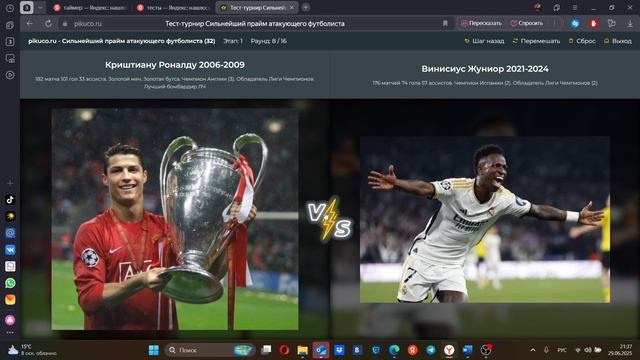The height and width of the screenshot is (360, 640).
Task: Open the weather widget showing 15°C
Action: click(32, 350)
